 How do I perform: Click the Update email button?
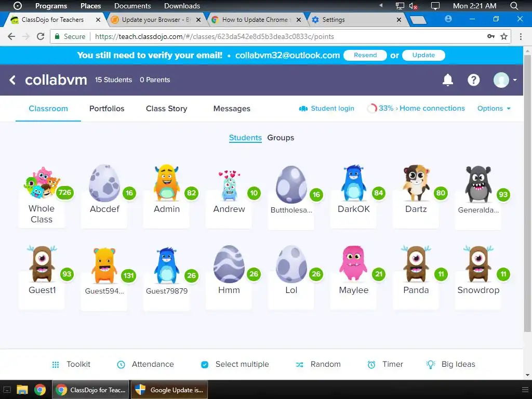tap(423, 55)
